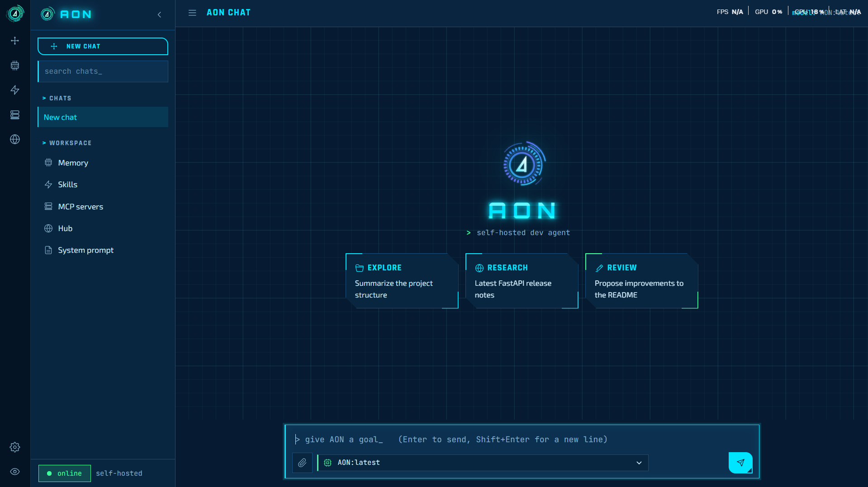
Task: Choose the RESEARCH suggestion card
Action: tap(522, 281)
